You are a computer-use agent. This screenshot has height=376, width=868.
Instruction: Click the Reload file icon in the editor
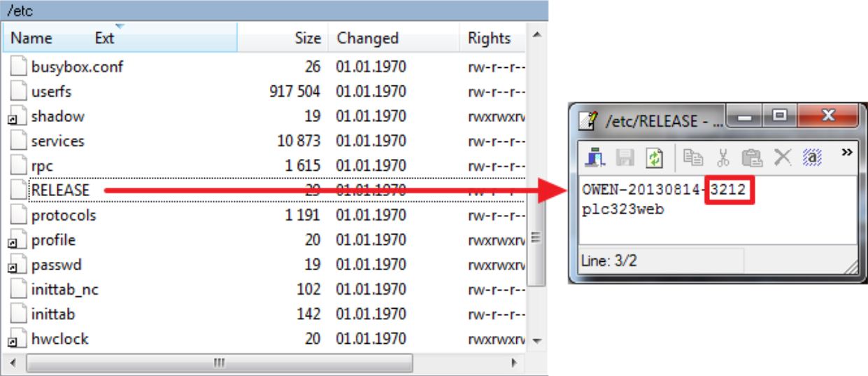[653, 159]
